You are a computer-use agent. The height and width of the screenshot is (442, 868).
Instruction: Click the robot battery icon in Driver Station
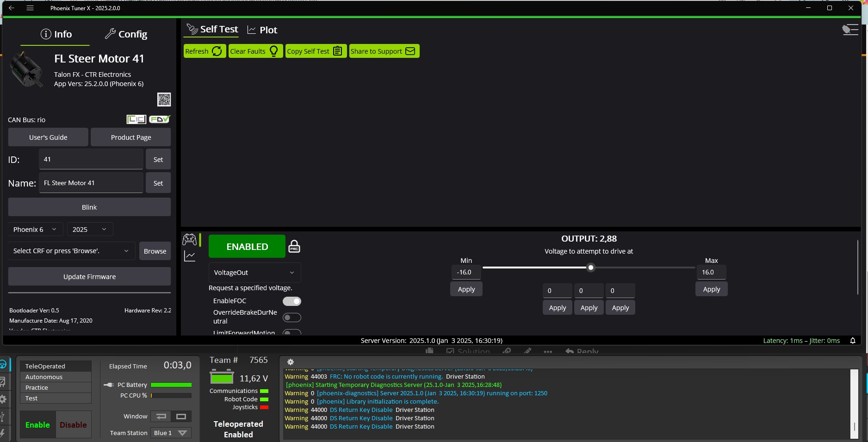tap(222, 377)
